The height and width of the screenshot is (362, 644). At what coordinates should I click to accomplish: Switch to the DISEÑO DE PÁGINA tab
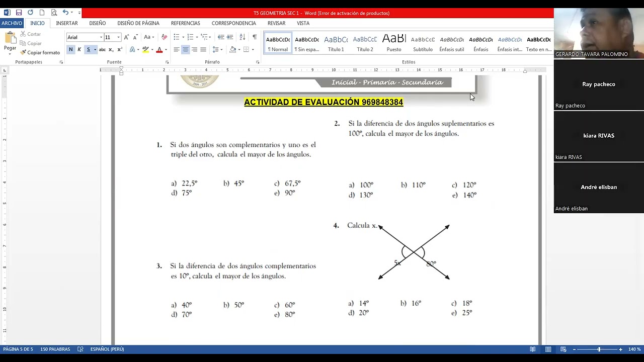tap(138, 23)
